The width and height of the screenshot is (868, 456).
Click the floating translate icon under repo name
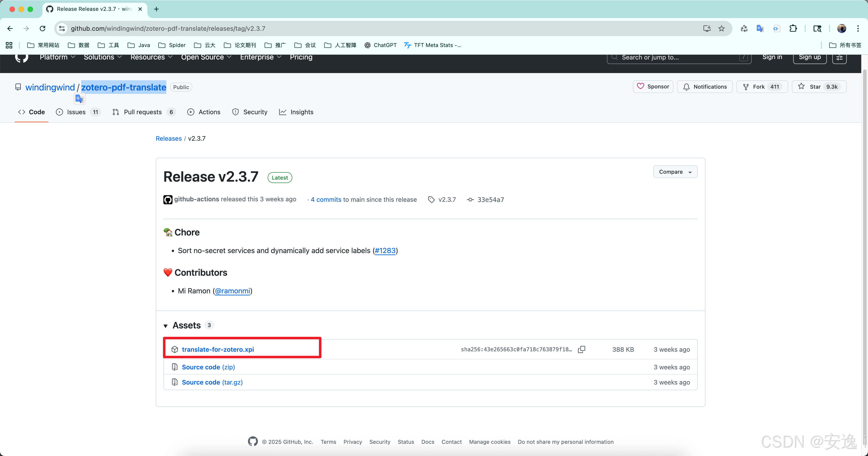[80, 99]
